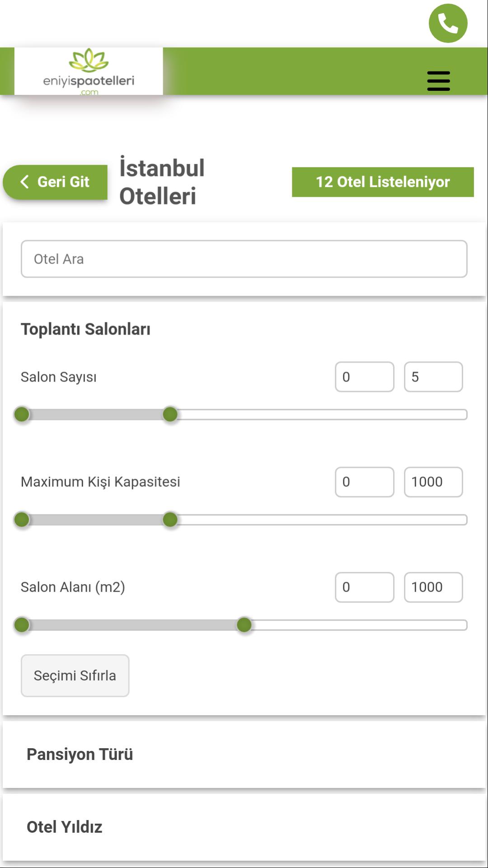Click Maximum Kişi Kapasitesi maximum field
The width and height of the screenshot is (488, 868).
[433, 482]
